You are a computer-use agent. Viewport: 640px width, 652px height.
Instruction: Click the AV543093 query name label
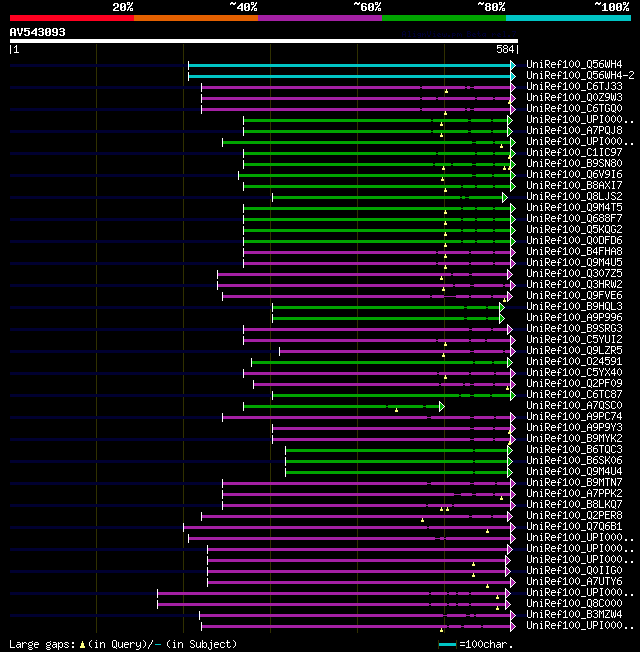[x=38, y=32]
